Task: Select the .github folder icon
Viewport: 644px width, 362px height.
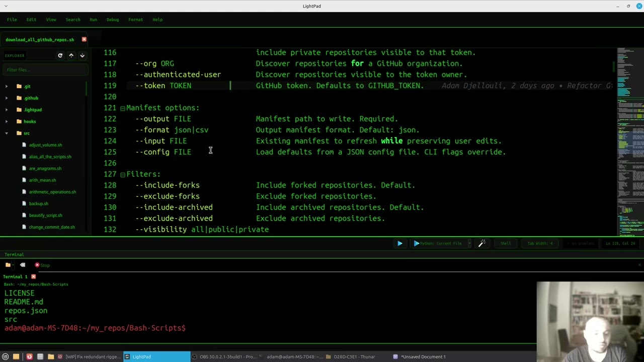Action: [19, 98]
